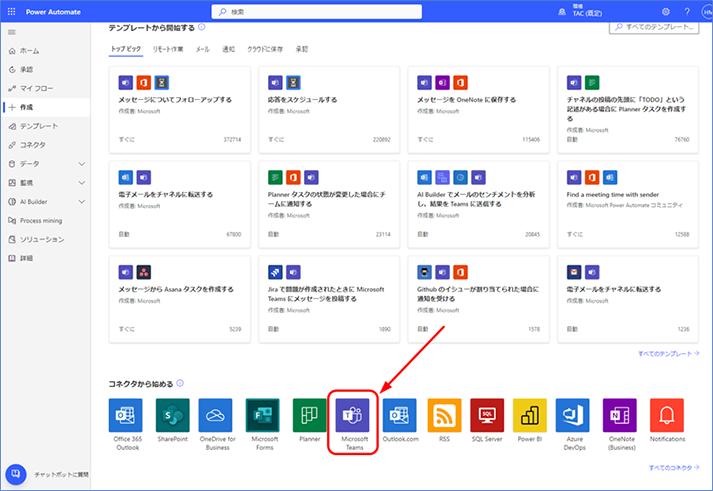
Task: Open settings gear in top bar
Action: pos(666,12)
